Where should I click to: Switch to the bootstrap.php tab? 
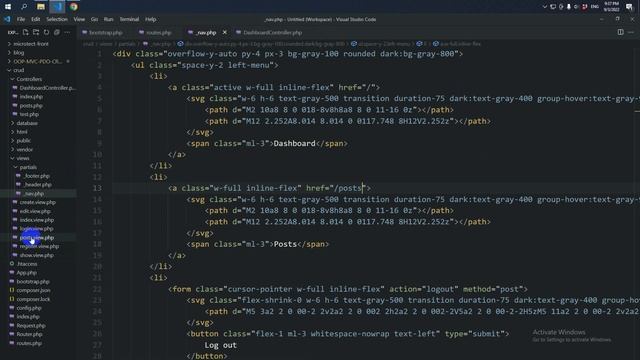105,32
